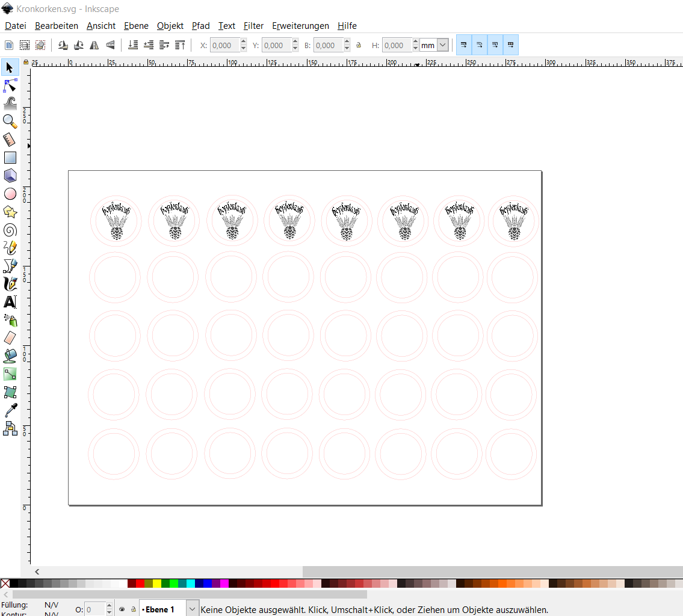Select the node editing tool

10,85
